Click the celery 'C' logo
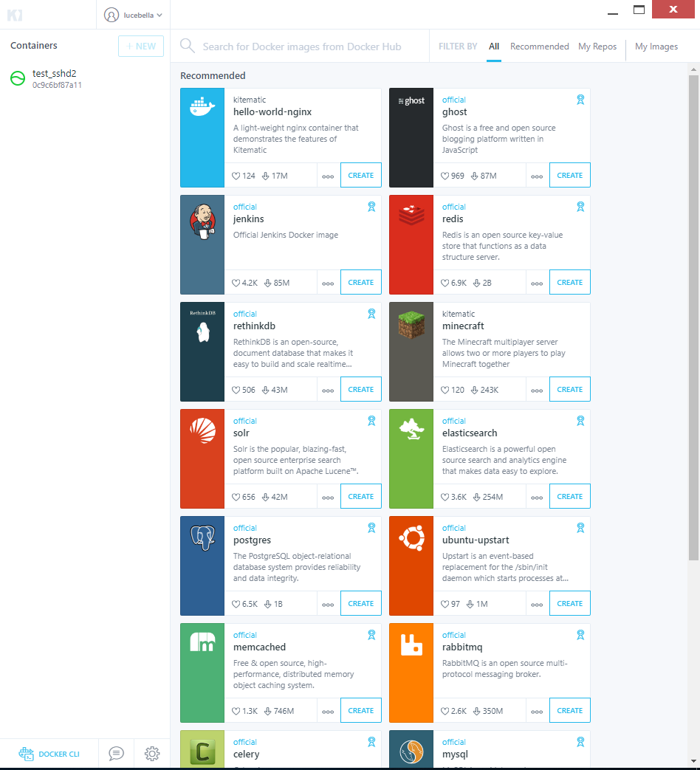This screenshot has width=700, height=770. [x=202, y=752]
